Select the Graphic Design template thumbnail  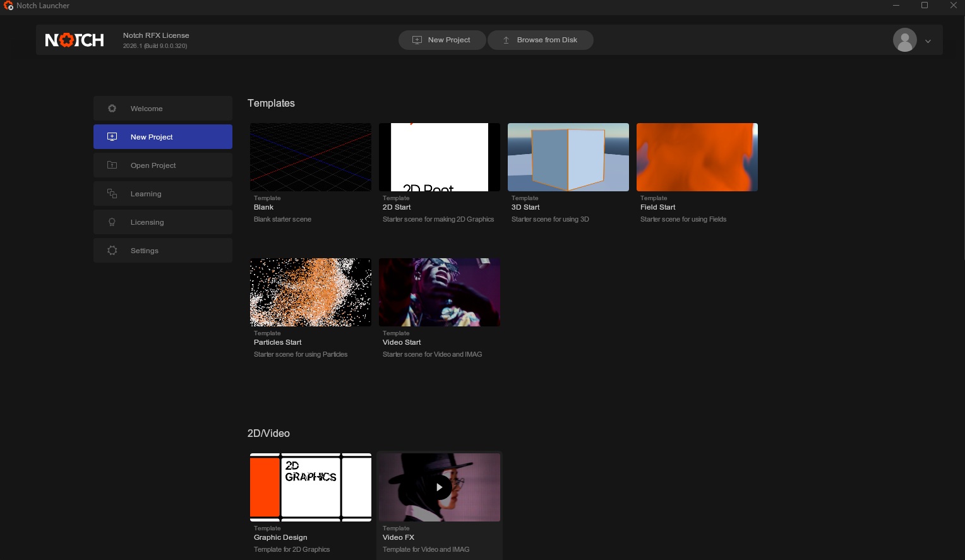(311, 487)
